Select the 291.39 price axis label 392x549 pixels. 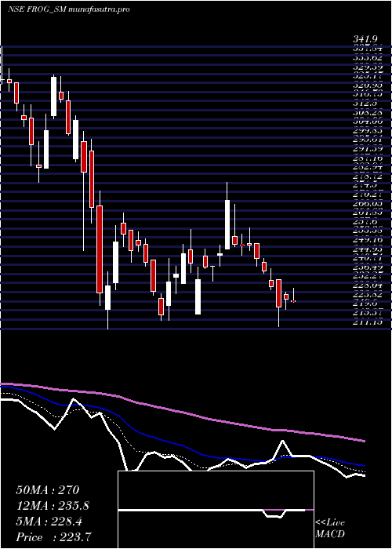367,148
